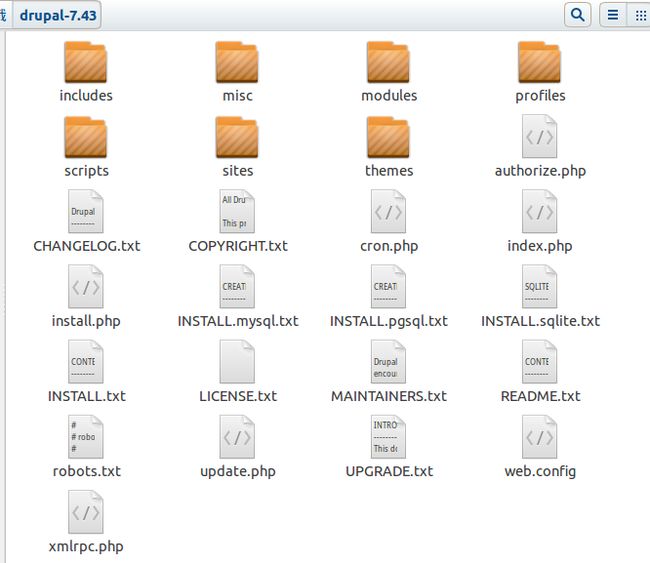Open the misc folder icon
This screenshot has width=650, height=563.
click(x=237, y=62)
